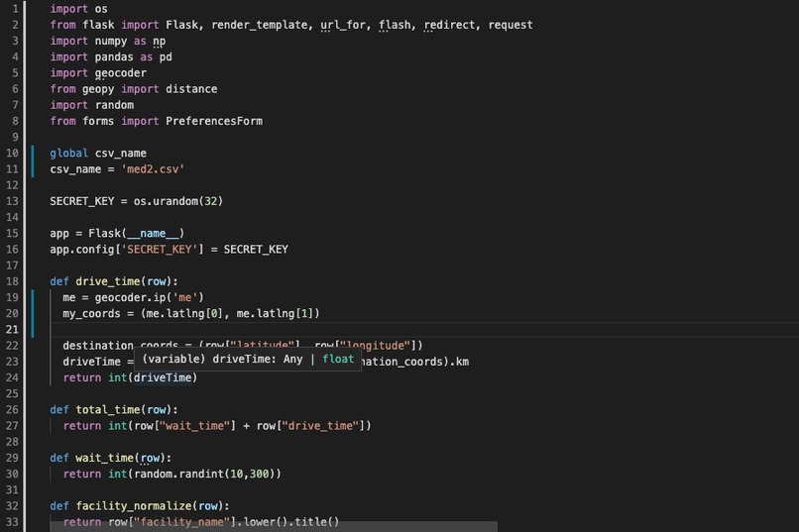Click the horizontal scrollbar at the editor bottom
This screenshot has width=799, height=532.
[274, 526]
